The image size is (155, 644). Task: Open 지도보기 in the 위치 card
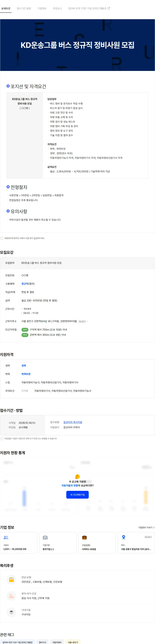point(148,537)
